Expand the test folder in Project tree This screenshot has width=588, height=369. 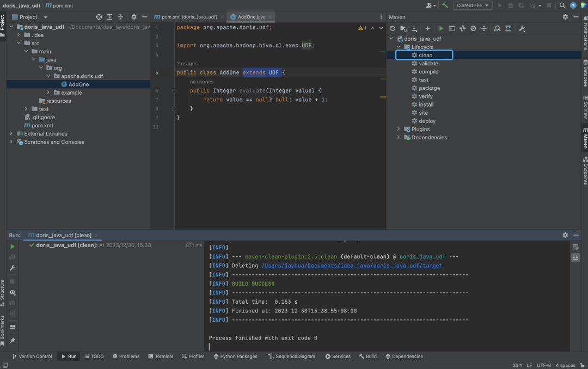[26, 109]
